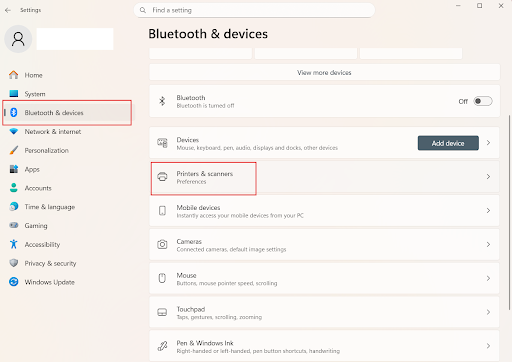Image resolution: width=512 pixels, height=362 pixels.
Task: Click the Mobile devices phone icon
Action: pos(162,211)
